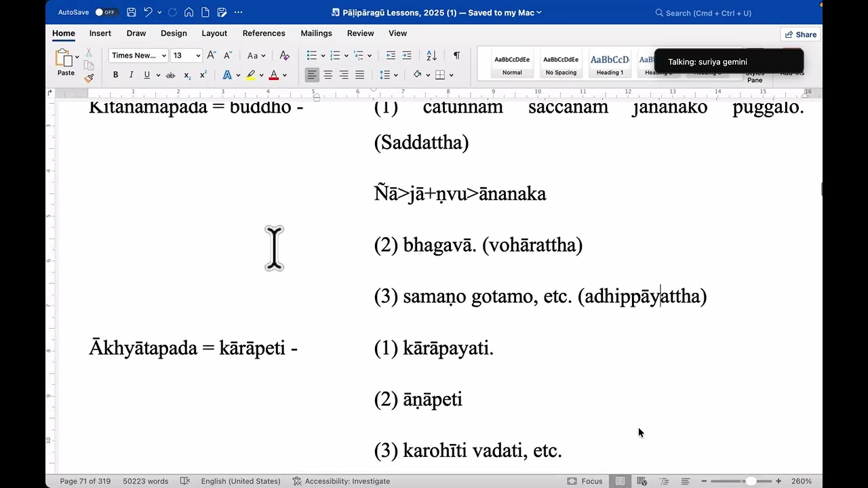868x488 pixels.
Task: Click Increase Indent icon
Action: coord(407,56)
